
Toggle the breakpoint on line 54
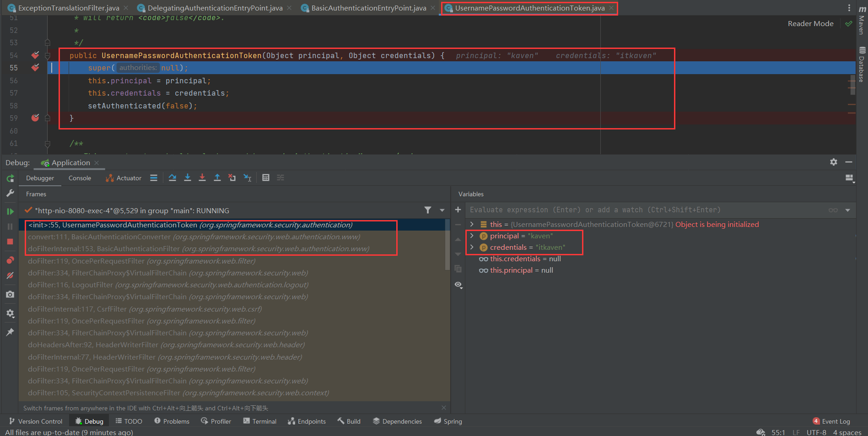[35, 55]
